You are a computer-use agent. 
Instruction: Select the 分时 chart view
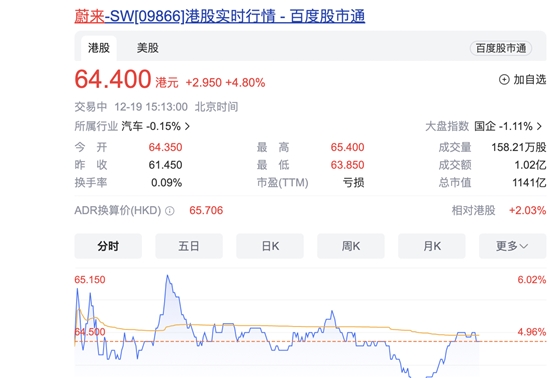pyautogui.click(x=108, y=246)
